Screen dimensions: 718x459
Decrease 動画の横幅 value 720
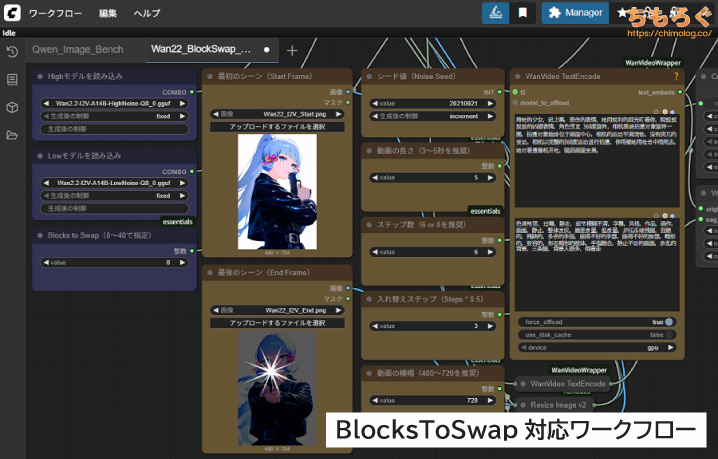[x=375, y=400]
